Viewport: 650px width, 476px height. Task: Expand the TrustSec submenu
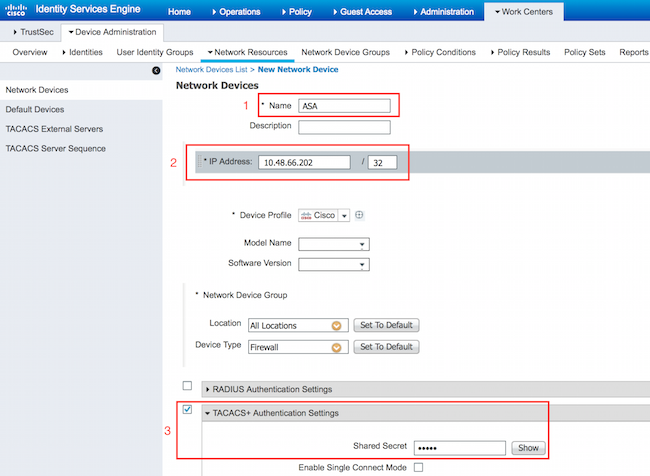[x=33, y=32]
